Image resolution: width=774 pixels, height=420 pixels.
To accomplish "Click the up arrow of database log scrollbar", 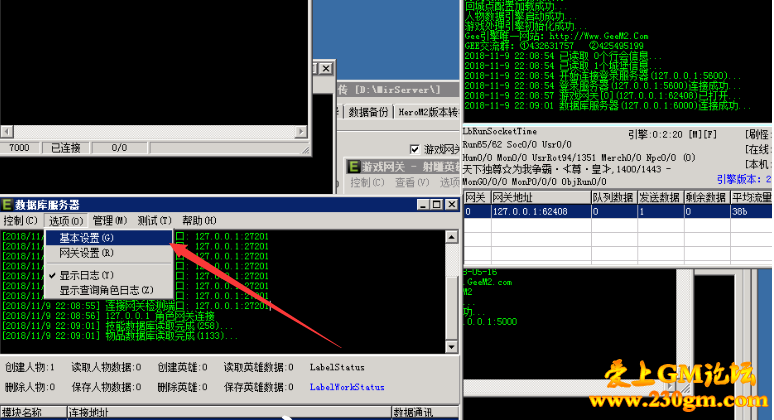I will click(x=451, y=237).
